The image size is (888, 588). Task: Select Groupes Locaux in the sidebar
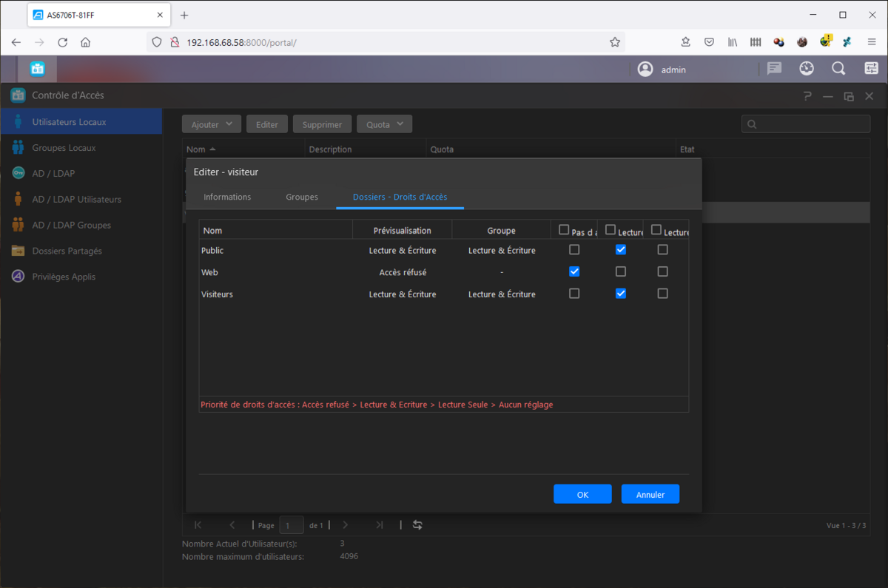click(81, 147)
